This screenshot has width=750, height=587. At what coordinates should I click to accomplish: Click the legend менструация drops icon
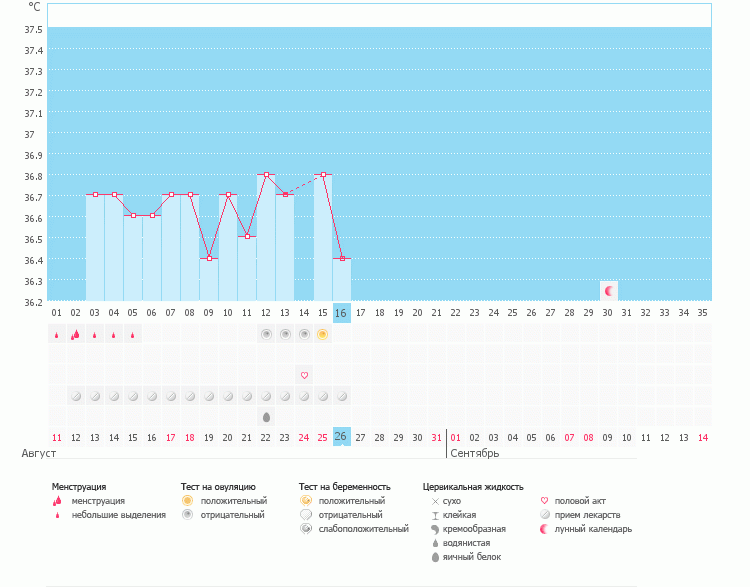point(57,501)
